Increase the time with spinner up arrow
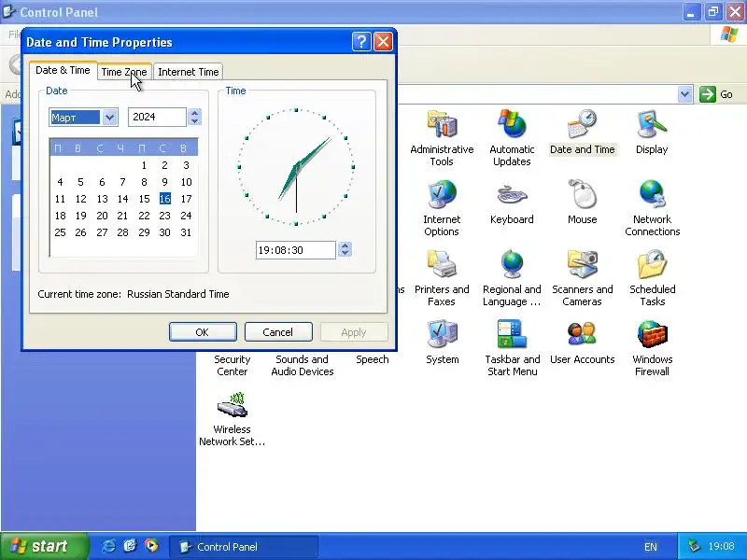 click(x=345, y=245)
